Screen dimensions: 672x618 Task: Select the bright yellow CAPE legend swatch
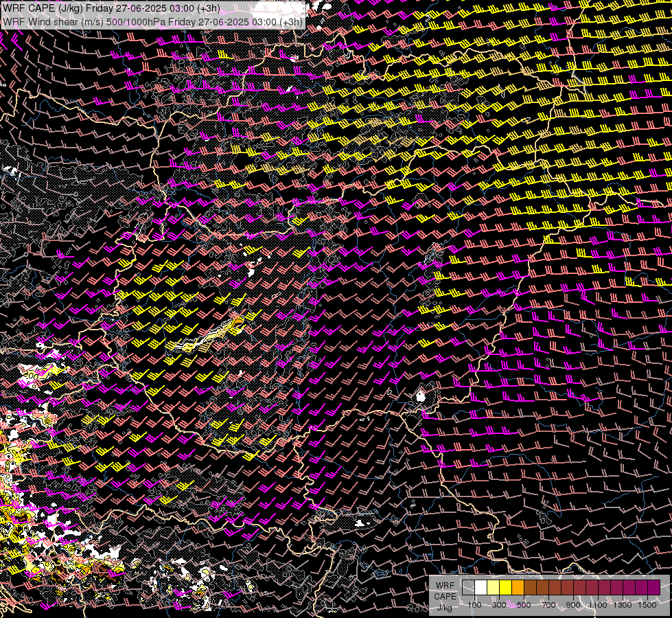[x=506, y=587]
